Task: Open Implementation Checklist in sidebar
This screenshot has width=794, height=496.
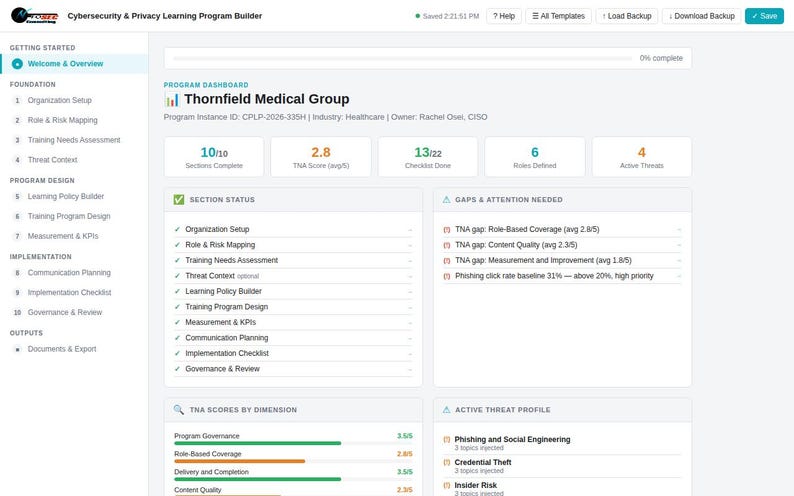Action: click(74, 293)
